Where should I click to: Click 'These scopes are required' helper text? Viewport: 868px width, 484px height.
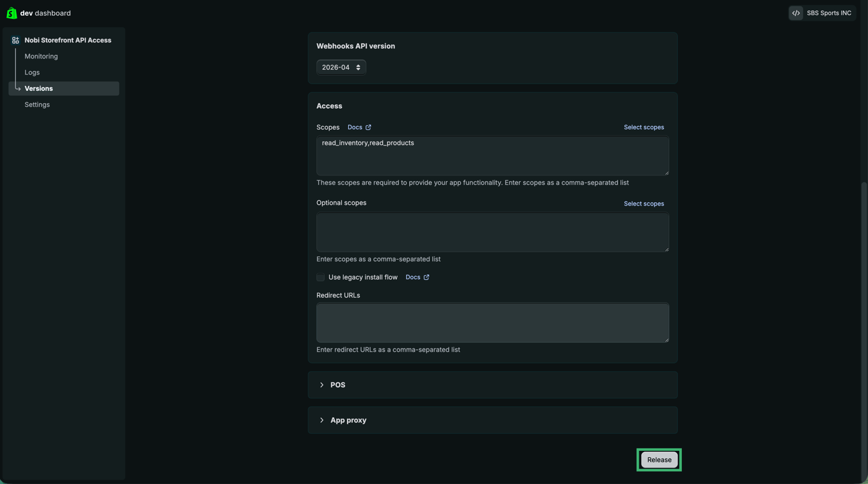click(473, 183)
